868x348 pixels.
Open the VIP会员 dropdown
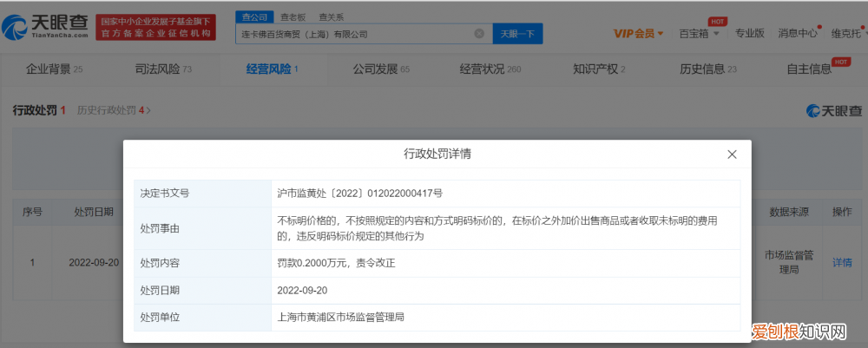[x=638, y=34]
